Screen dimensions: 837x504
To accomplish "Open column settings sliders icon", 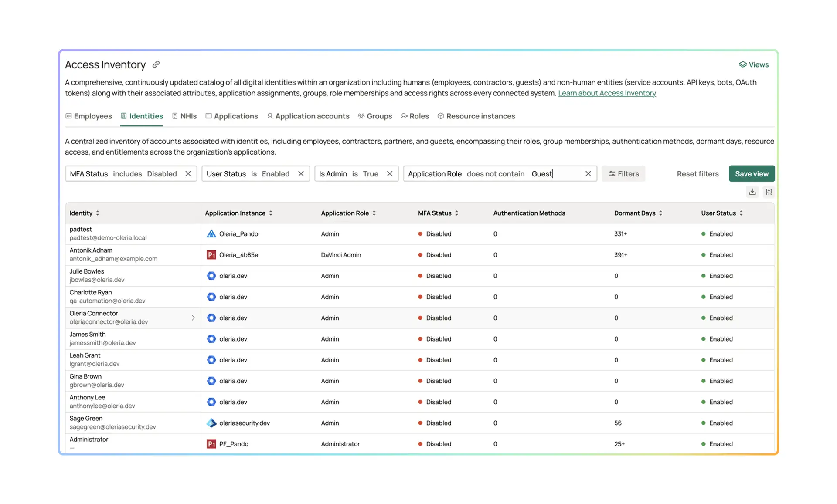I will coord(769,192).
